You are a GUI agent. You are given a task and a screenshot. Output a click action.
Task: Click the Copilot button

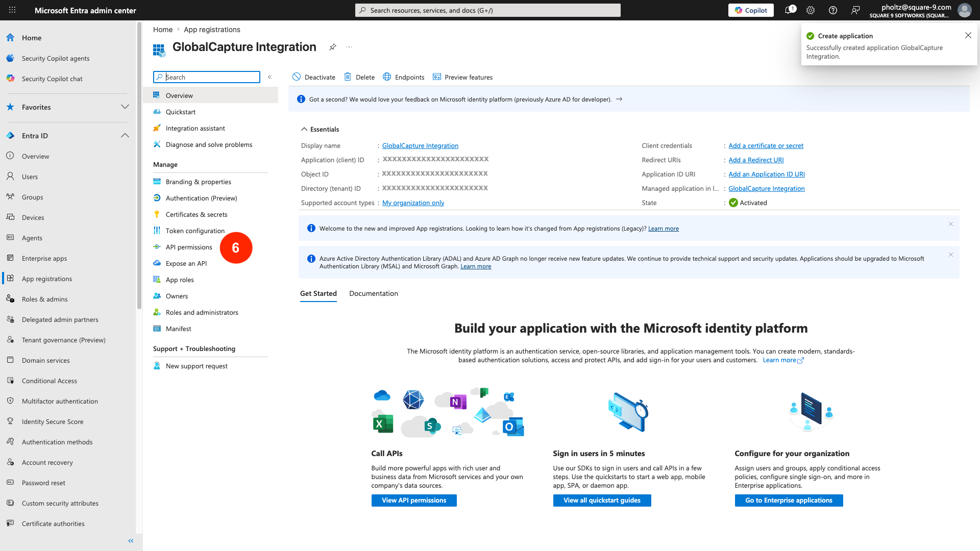coord(751,10)
